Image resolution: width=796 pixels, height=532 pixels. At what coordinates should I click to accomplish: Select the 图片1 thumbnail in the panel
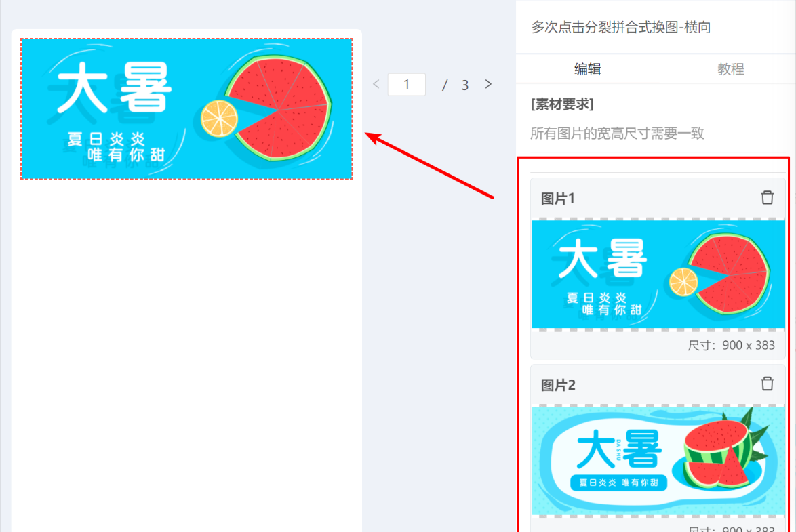pos(658,274)
